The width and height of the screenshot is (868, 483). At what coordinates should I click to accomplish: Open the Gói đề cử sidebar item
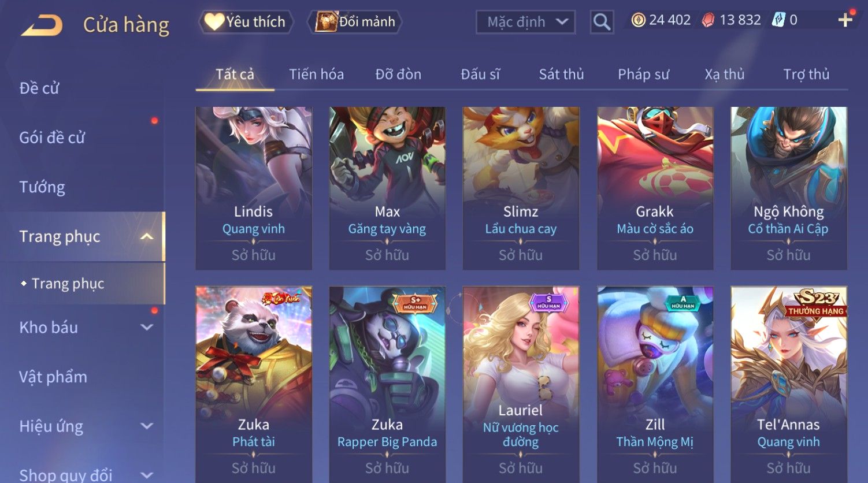click(x=52, y=138)
